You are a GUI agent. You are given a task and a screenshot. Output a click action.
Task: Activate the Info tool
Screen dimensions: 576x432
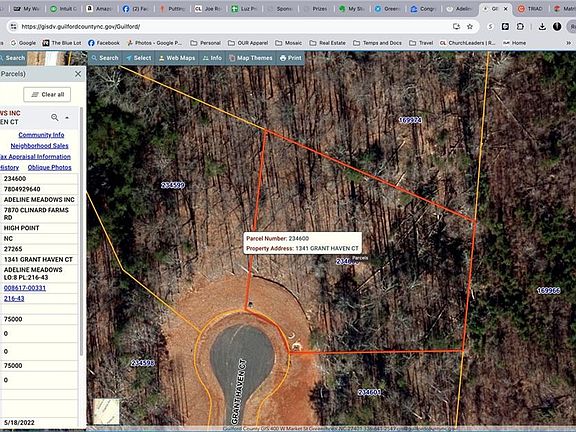[212, 58]
